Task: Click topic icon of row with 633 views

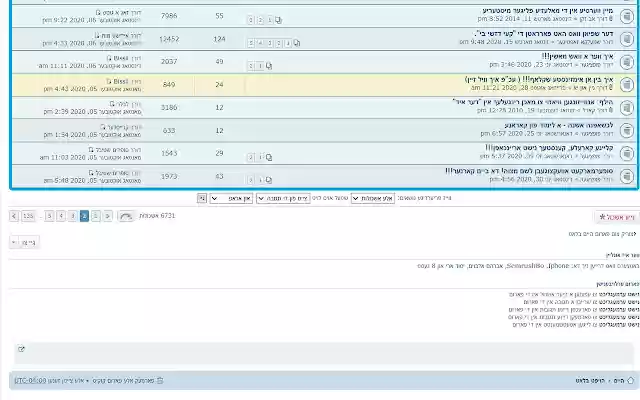Action: click(627, 131)
